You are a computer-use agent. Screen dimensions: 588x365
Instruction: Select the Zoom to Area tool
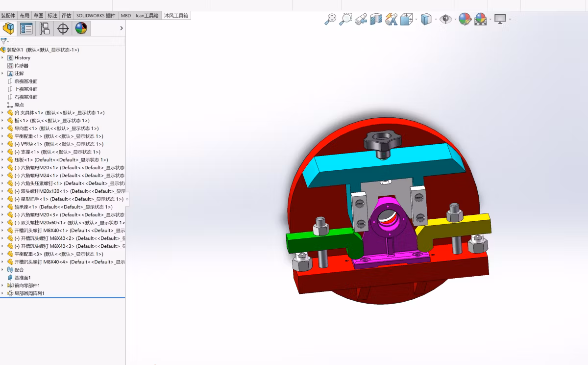pos(346,19)
